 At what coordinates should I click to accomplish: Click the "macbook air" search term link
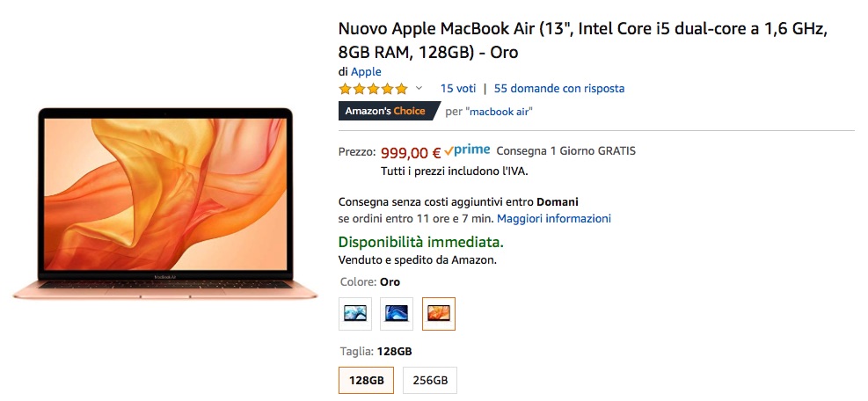[x=500, y=112]
